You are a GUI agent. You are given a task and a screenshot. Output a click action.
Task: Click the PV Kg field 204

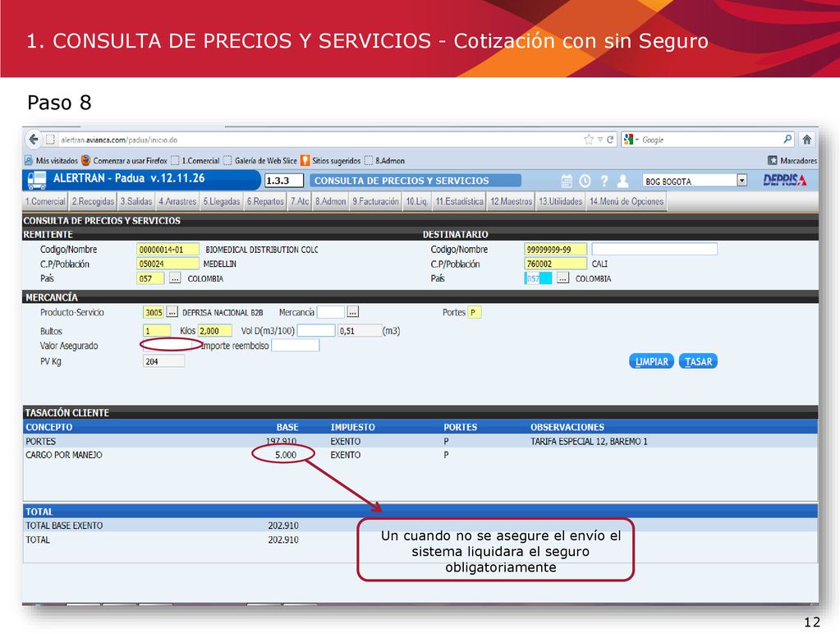pyautogui.click(x=164, y=361)
